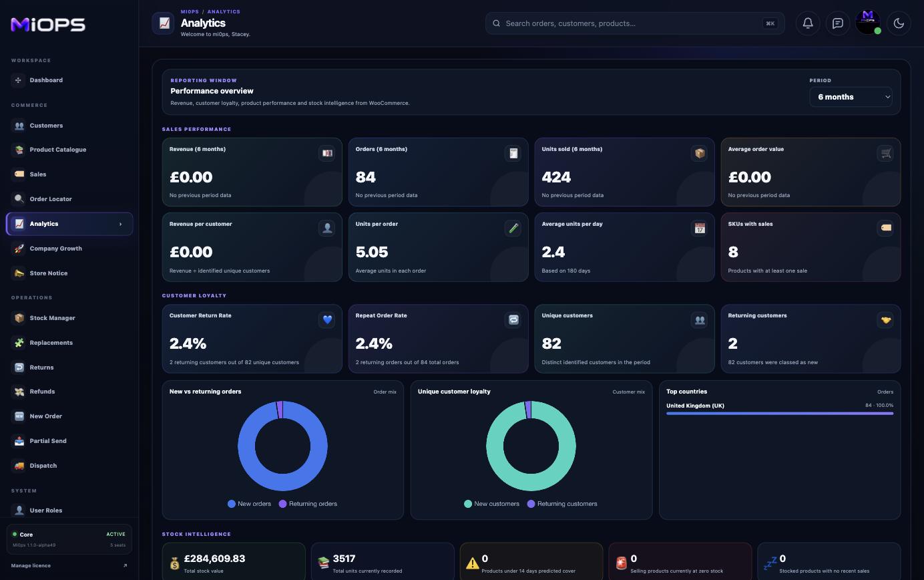The image size is (924, 580).
Task: Click the SKUs with sales tag icon
Action: coord(886,228)
